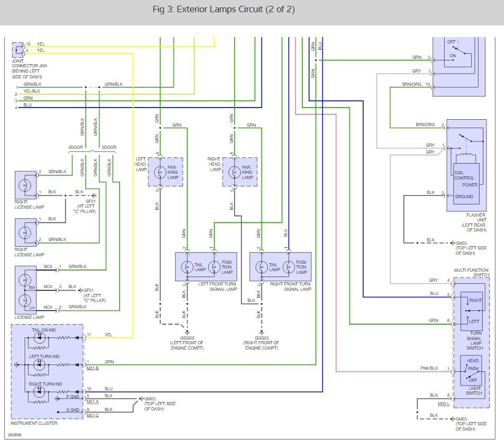The width and height of the screenshot is (504, 447).
Task: Open the M01-C connector reference
Action: (x=93, y=415)
